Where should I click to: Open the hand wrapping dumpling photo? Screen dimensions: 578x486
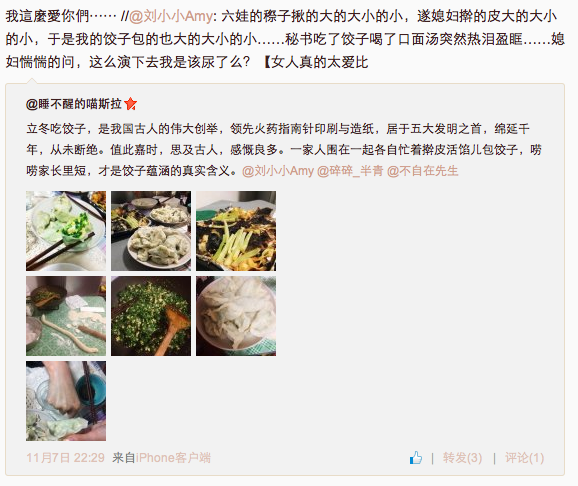(66, 401)
